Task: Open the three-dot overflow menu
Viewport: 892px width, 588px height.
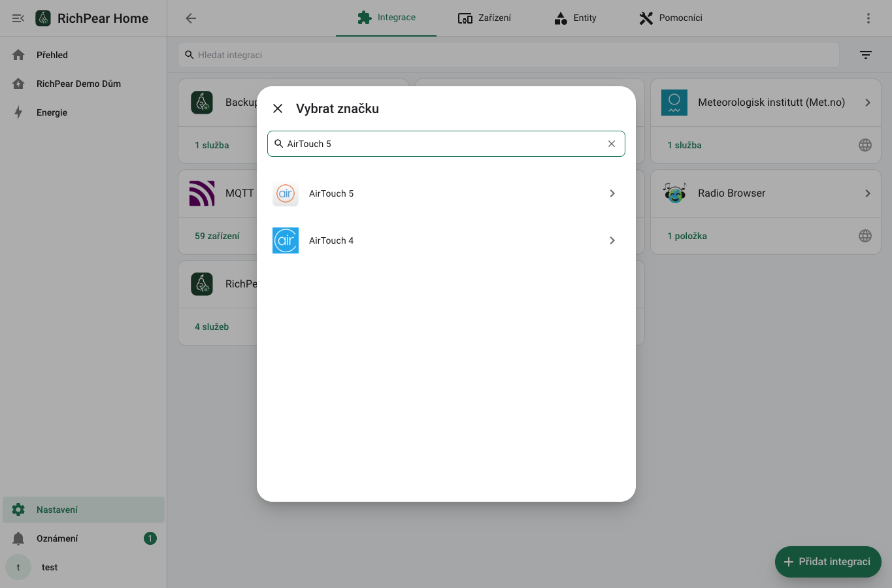Action: pyautogui.click(x=868, y=18)
